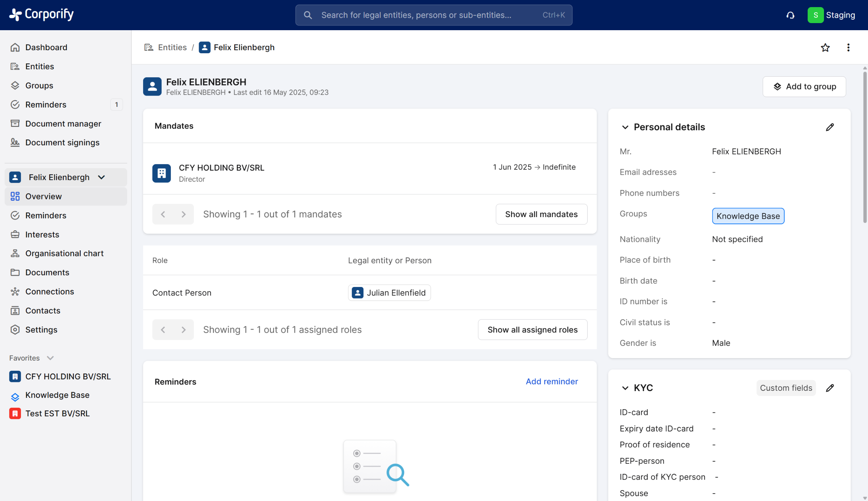Viewport: 868px width, 501px height.
Task: Collapse the Favorites list
Action: pos(50,358)
